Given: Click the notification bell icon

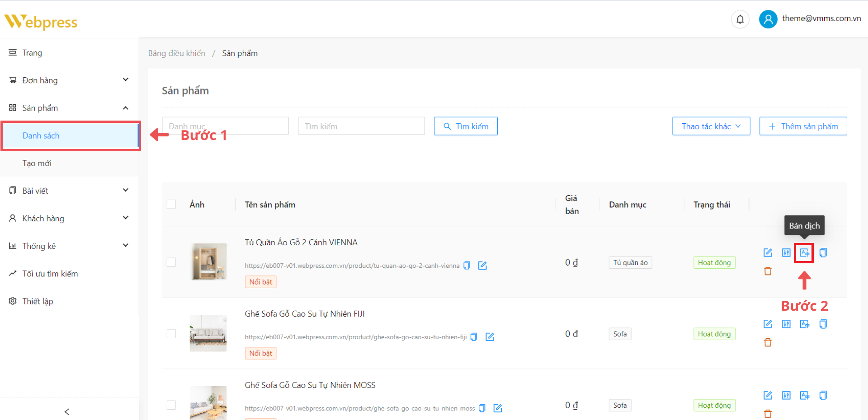Looking at the screenshot, I should click(740, 19).
